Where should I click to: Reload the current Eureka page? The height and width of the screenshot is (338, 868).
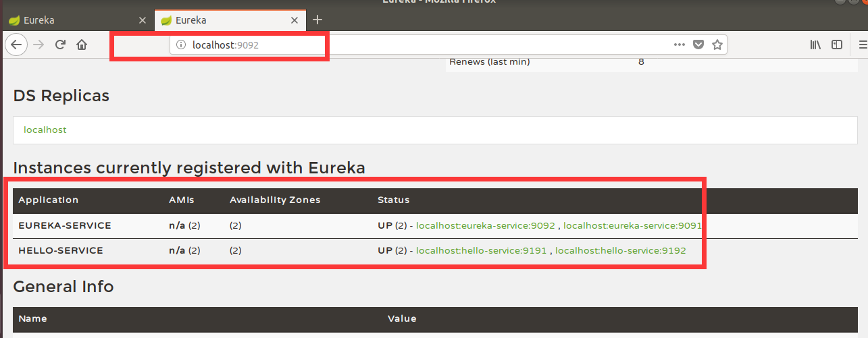(x=60, y=45)
